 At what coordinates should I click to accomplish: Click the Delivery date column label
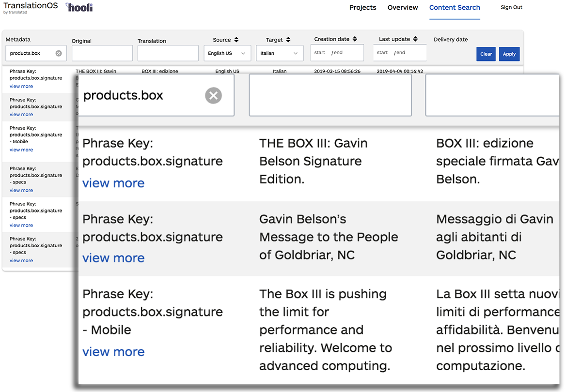[x=451, y=39]
